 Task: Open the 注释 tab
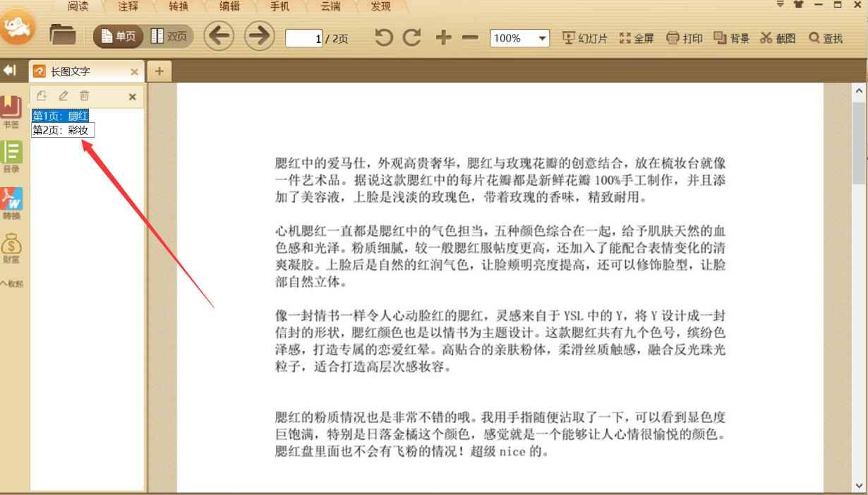(128, 6)
